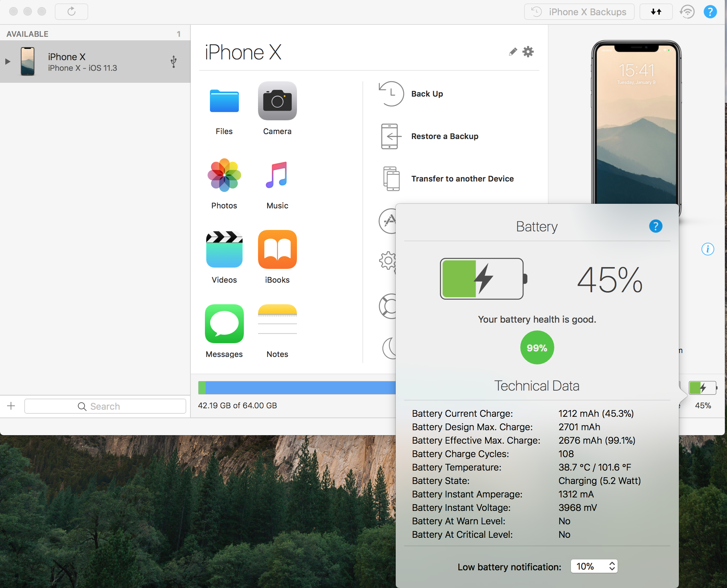Open the iBooks app icon
This screenshot has width=727, height=588.
point(277,249)
